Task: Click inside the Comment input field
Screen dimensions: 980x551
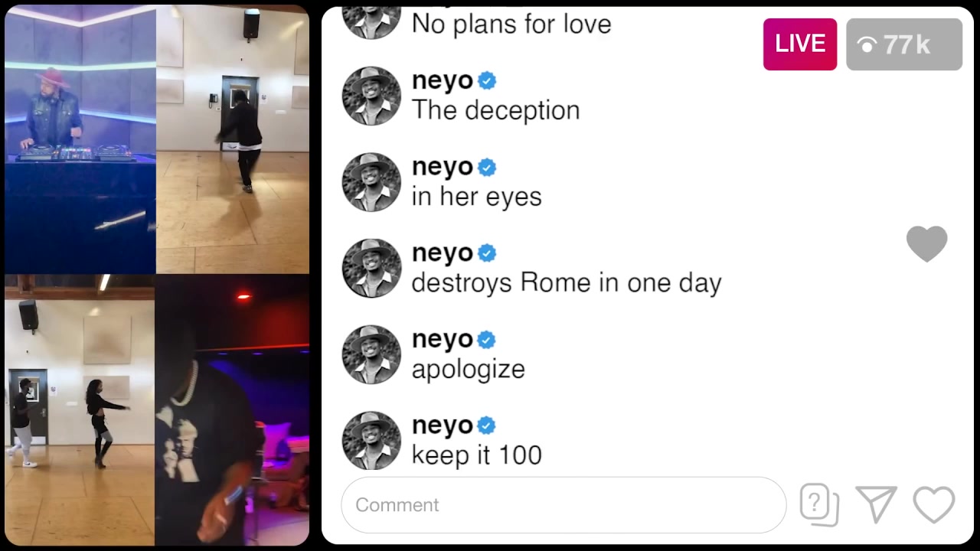Action: 563,505
